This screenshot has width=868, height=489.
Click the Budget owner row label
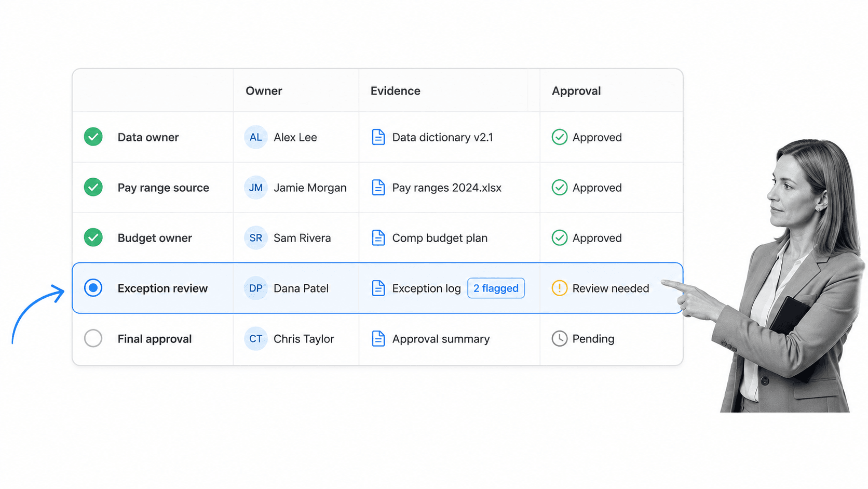tap(155, 238)
